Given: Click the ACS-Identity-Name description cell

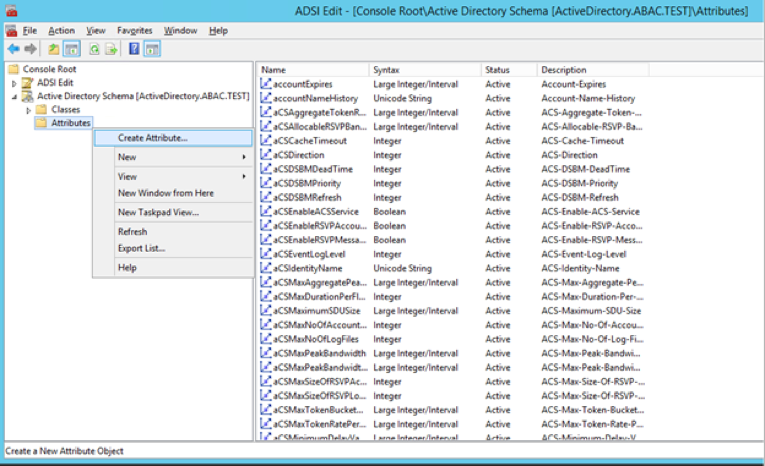Looking at the screenshot, I should pos(581,268).
